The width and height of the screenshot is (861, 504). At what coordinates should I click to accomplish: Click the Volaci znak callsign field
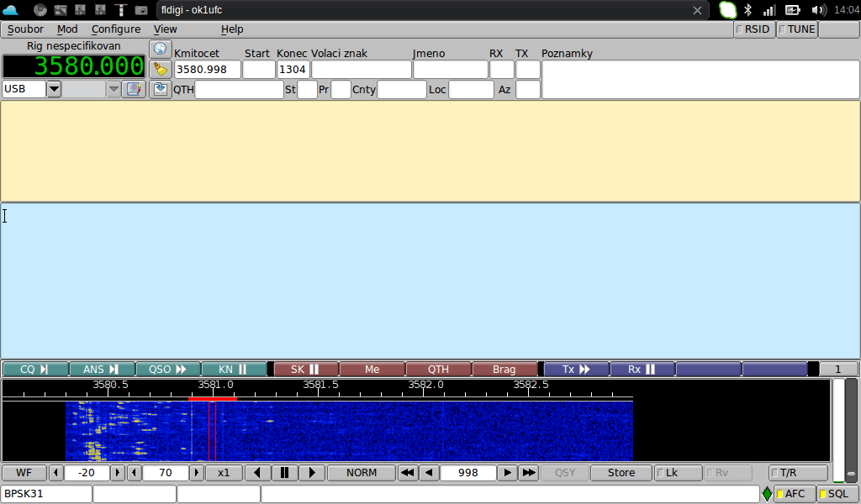click(361, 70)
